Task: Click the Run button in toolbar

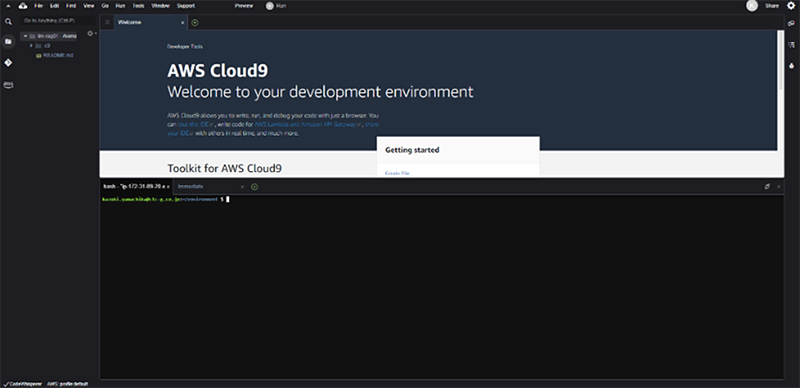Action: pos(276,6)
